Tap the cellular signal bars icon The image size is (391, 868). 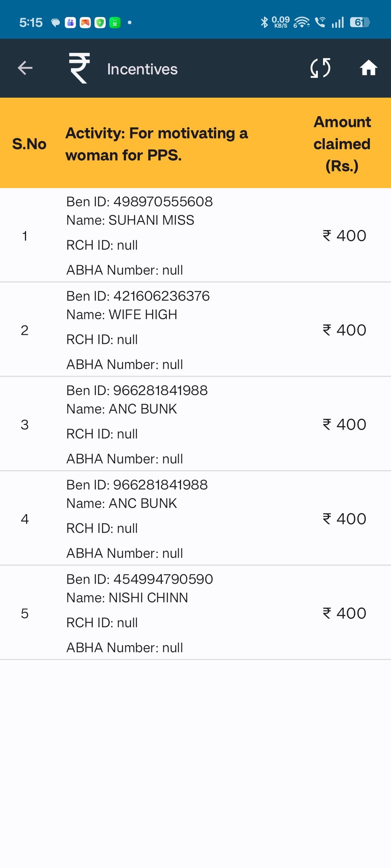tap(338, 22)
